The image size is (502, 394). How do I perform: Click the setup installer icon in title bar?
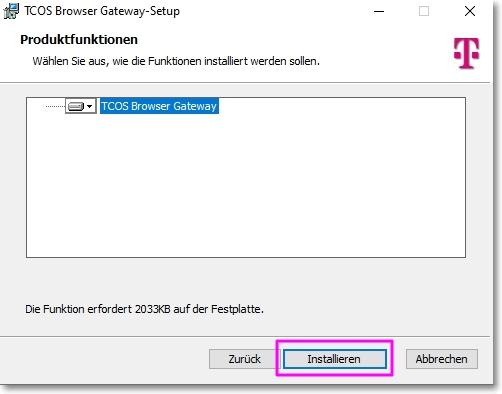[11, 11]
